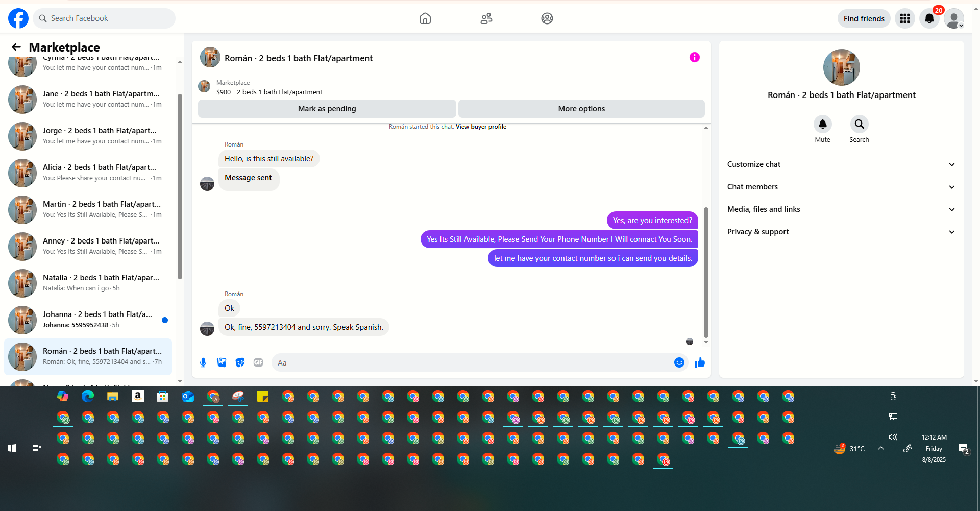The width and height of the screenshot is (980, 511).
Task: Open Natalia's 2 beds conversation
Action: (x=88, y=283)
